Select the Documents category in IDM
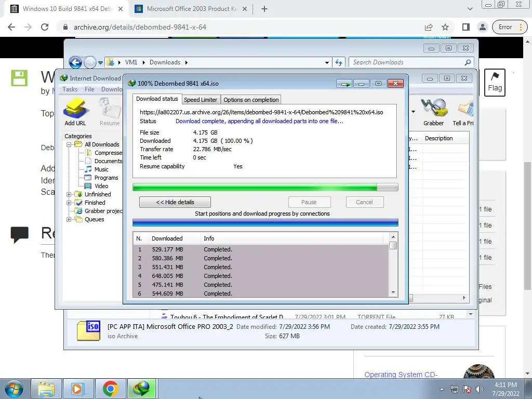Screen dimensions: 532x399 (108, 161)
